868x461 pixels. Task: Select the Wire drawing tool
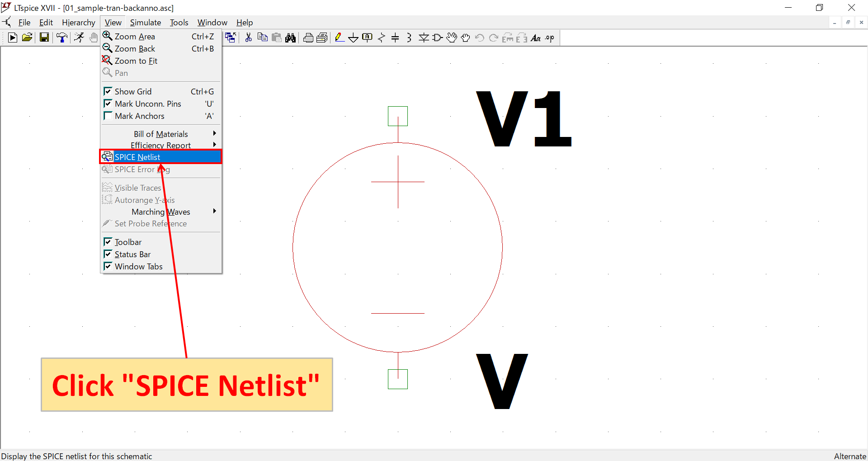pos(340,38)
